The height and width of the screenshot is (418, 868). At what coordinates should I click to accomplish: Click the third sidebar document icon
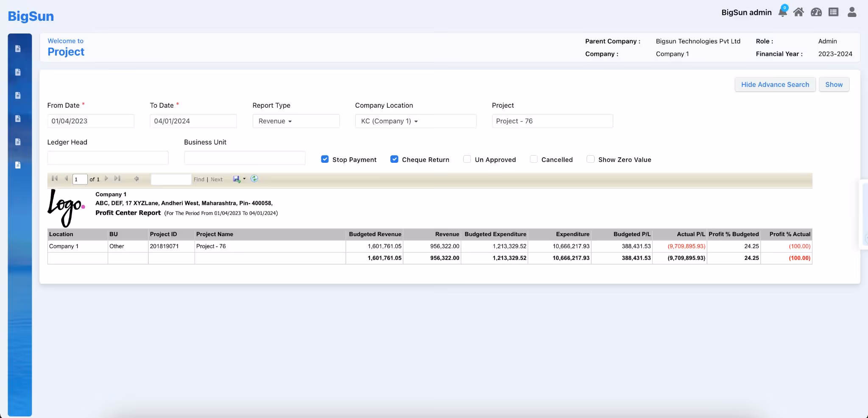click(x=18, y=95)
